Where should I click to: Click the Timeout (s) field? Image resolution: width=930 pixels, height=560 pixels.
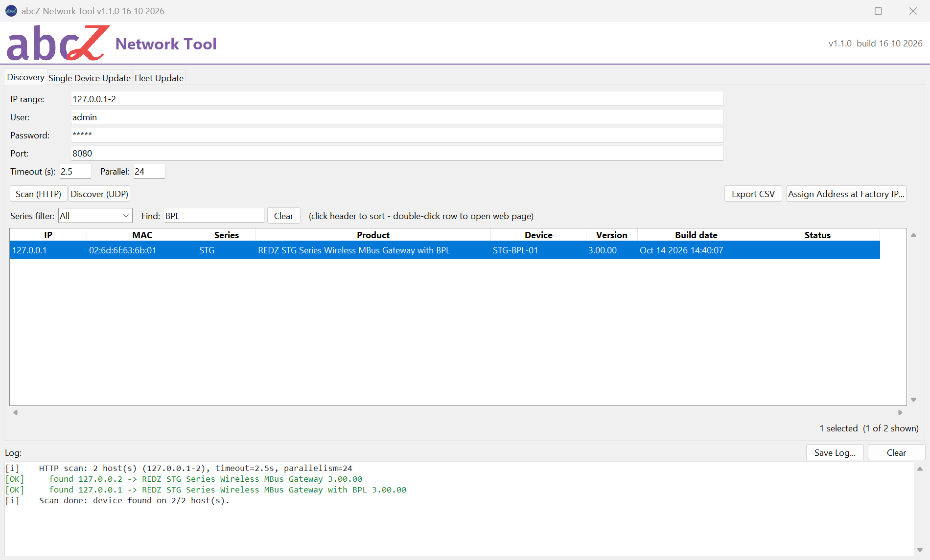75,171
